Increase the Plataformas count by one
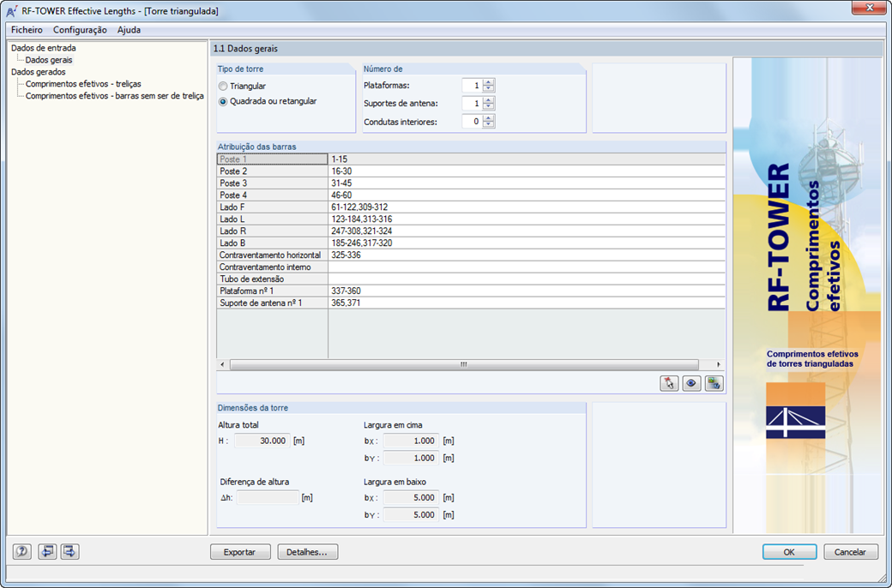This screenshot has height=588, width=892. [489, 82]
